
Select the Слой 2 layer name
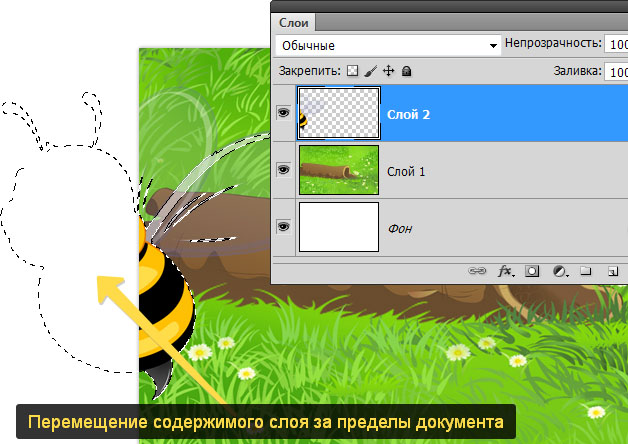click(x=408, y=115)
